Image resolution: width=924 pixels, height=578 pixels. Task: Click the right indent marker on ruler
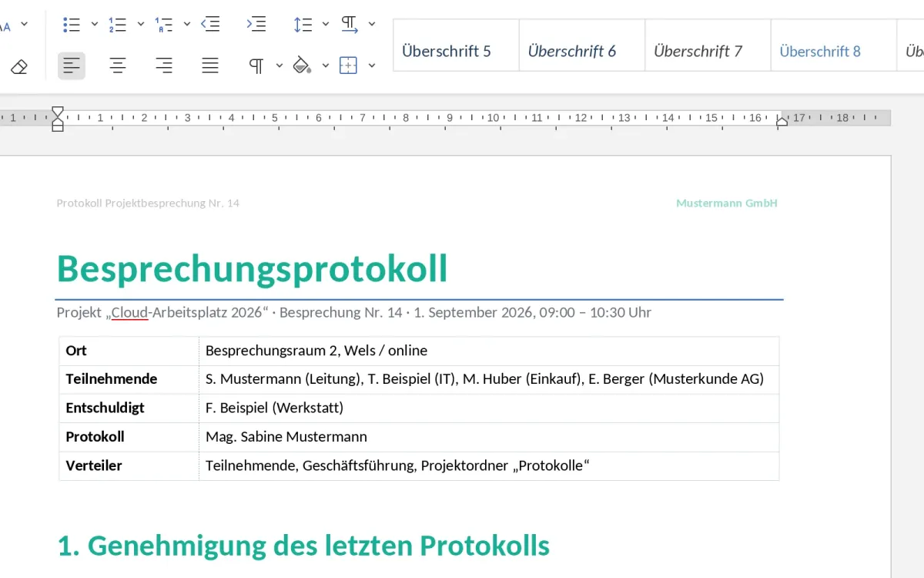[782, 121]
